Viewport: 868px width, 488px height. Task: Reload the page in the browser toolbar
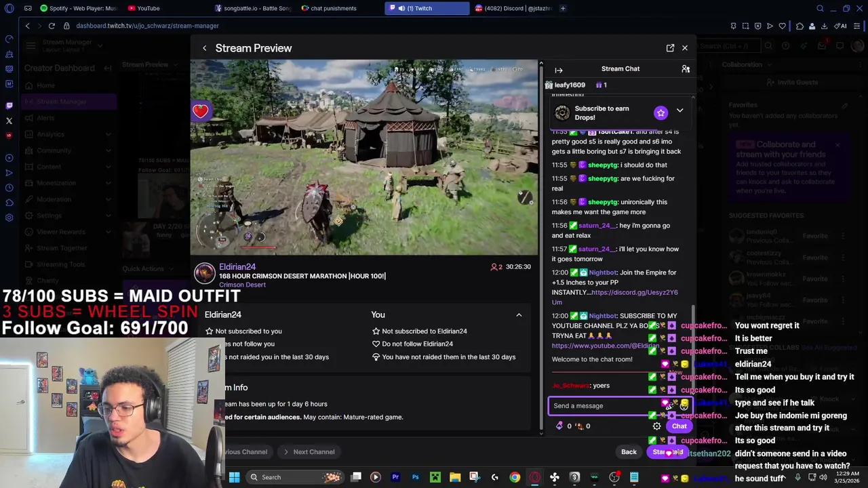pos(52,26)
